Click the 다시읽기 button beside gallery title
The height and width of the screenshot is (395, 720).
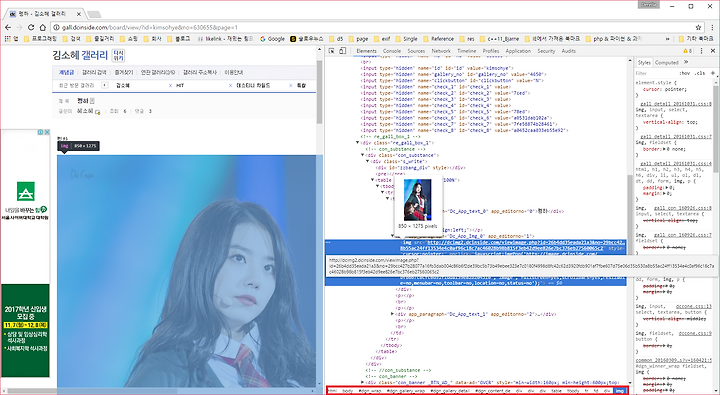click(x=118, y=56)
